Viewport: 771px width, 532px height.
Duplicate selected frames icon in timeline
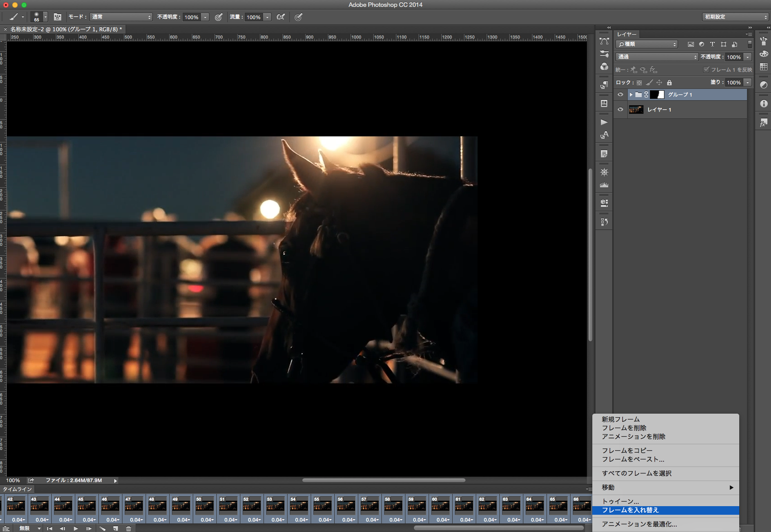116,528
